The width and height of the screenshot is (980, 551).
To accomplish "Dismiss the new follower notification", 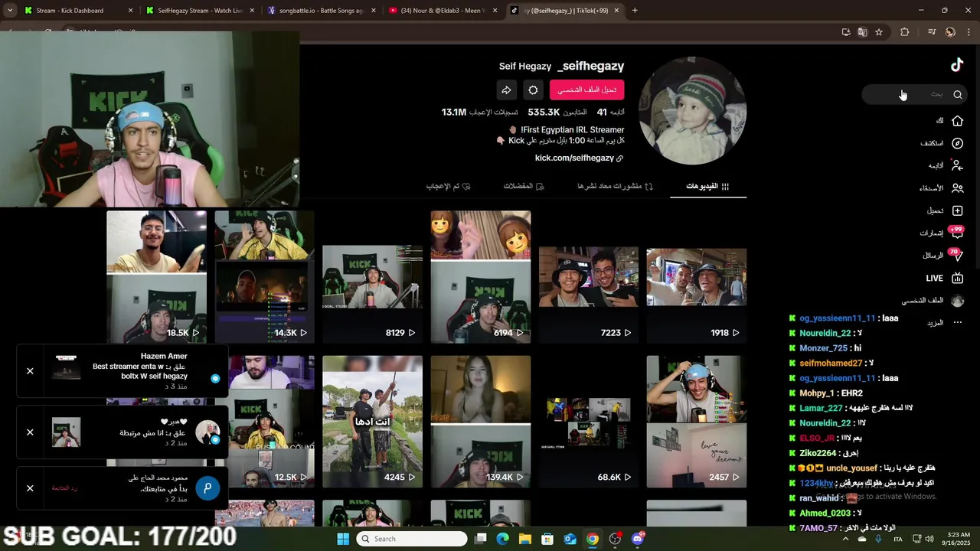I will (x=30, y=488).
